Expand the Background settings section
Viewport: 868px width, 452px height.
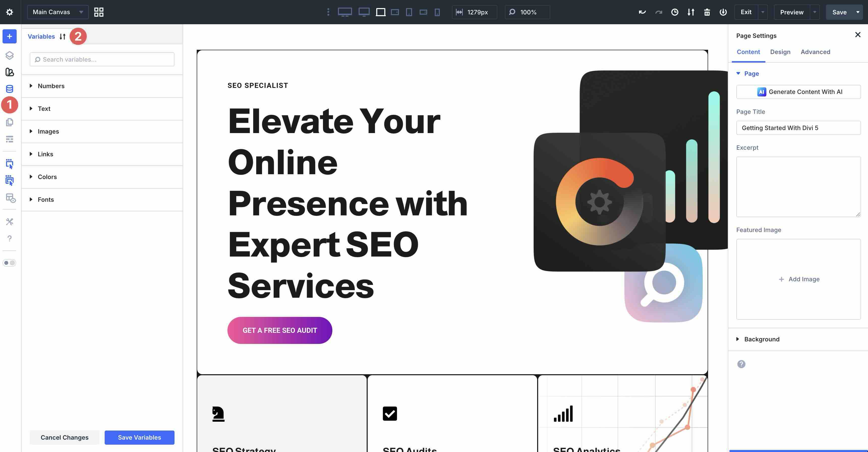[762, 339]
